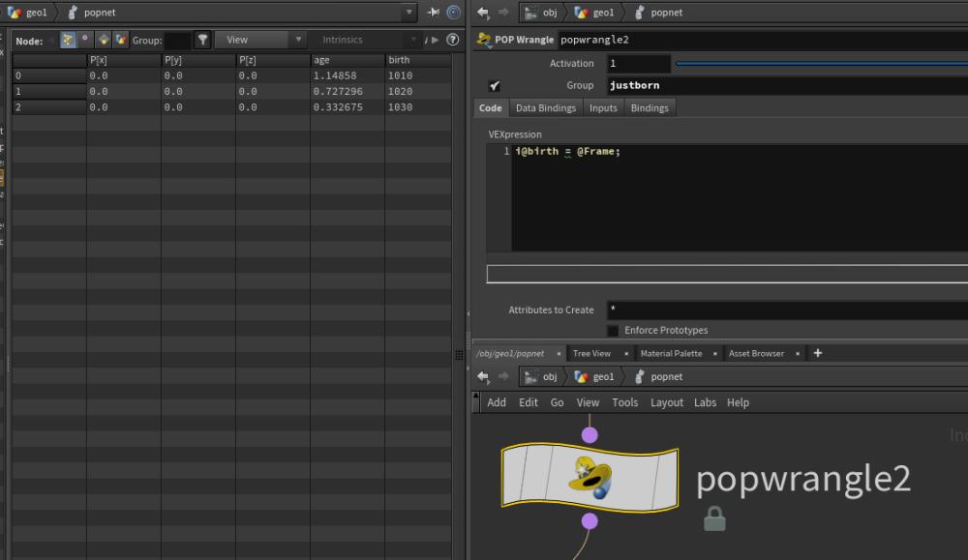The height and width of the screenshot is (560, 968).
Task: Select the Vertices attribute class icon
Action: pyautogui.click(x=86, y=40)
